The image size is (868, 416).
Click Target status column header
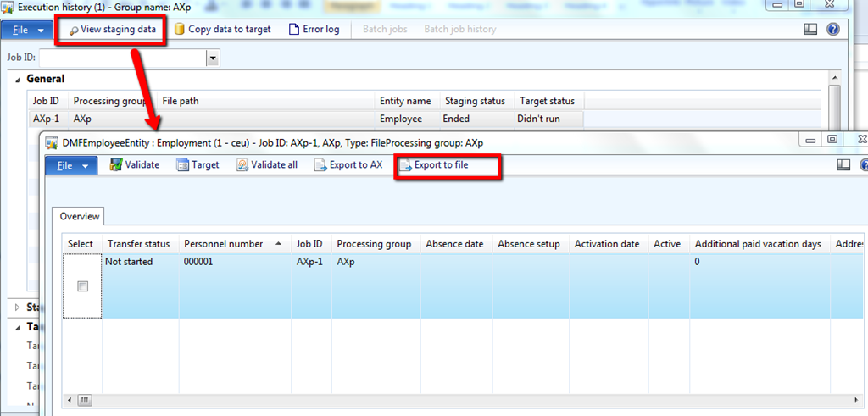coord(549,101)
